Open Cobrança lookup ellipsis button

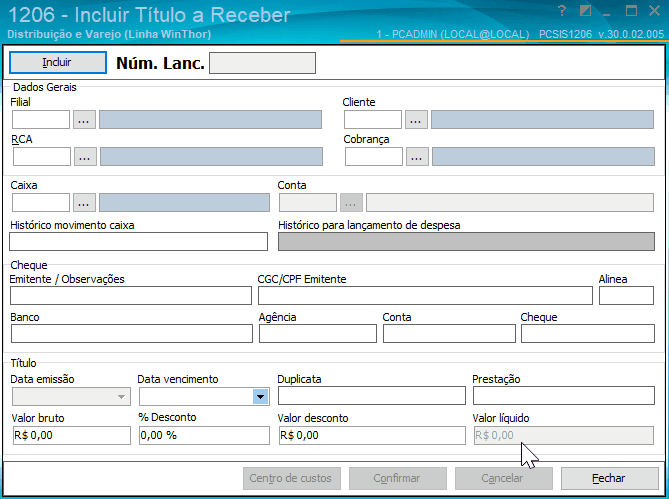coord(417,157)
